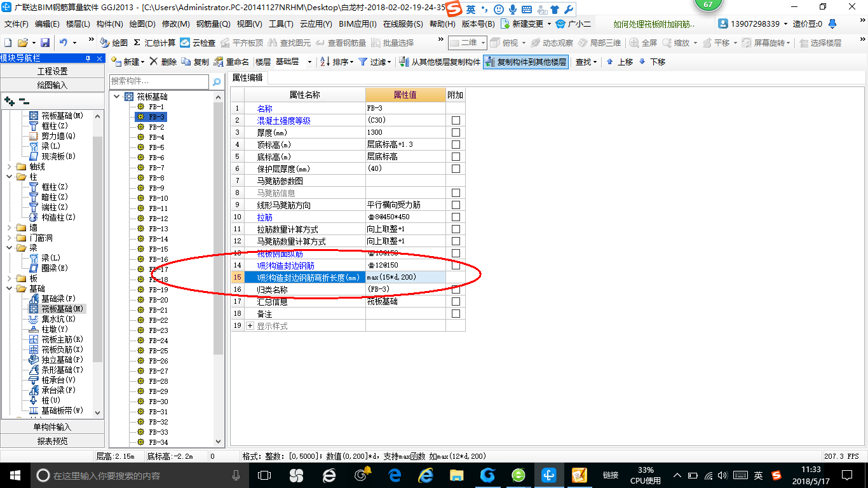Click 复制 copy in the component toolbar
Screen dimensions: 868x488
[195, 62]
